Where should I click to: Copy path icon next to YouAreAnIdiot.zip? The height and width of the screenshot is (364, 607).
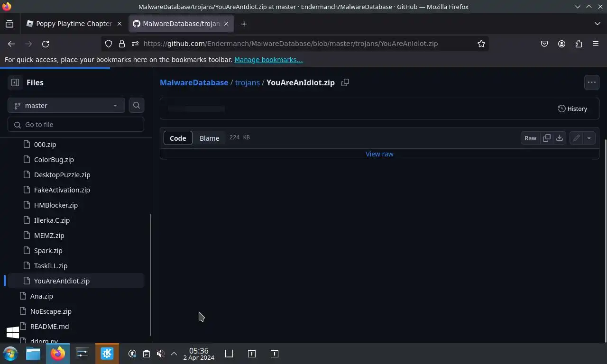coord(345,82)
